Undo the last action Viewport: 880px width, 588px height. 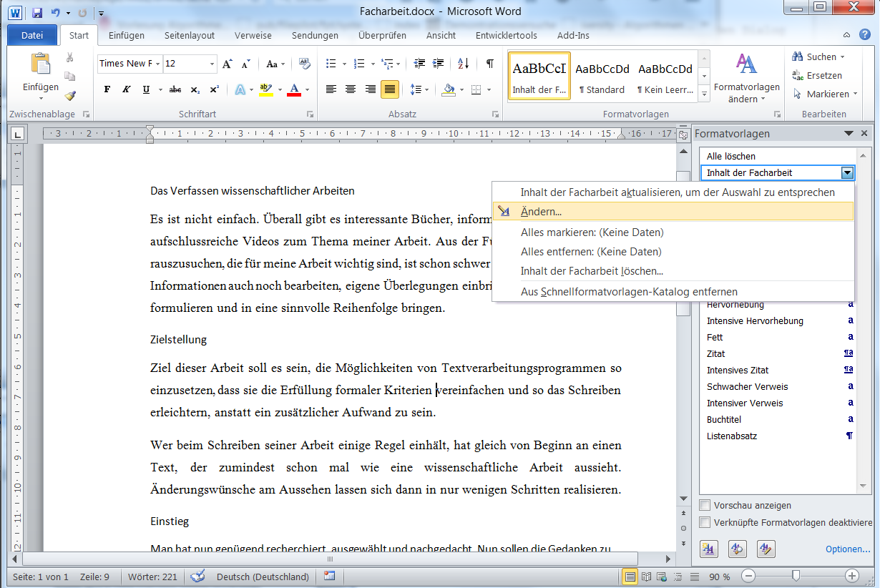tap(56, 13)
